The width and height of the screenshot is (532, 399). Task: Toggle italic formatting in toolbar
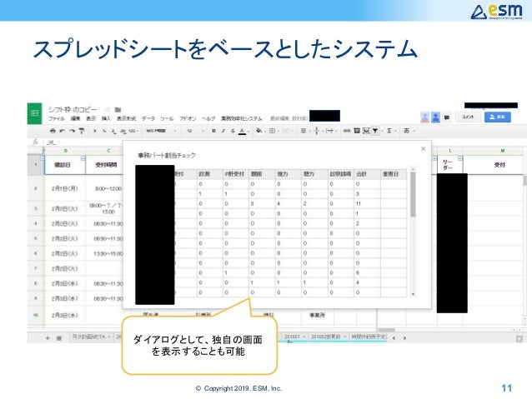(223, 131)
